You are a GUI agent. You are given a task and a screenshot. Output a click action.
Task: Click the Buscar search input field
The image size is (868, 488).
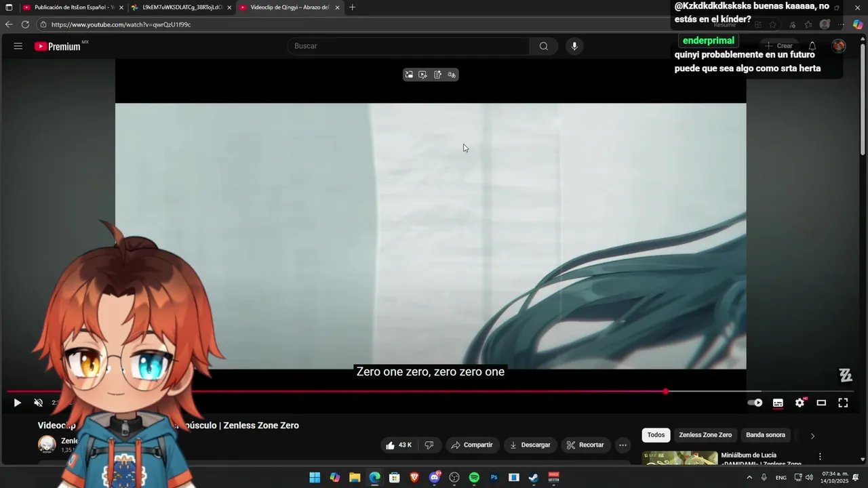pyautogui.click(x=409, y=46)
